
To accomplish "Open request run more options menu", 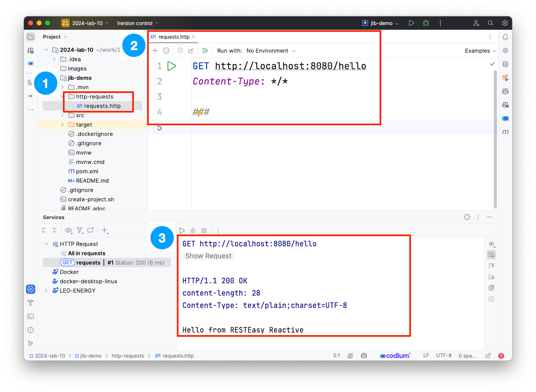I will tap(218, 231).
